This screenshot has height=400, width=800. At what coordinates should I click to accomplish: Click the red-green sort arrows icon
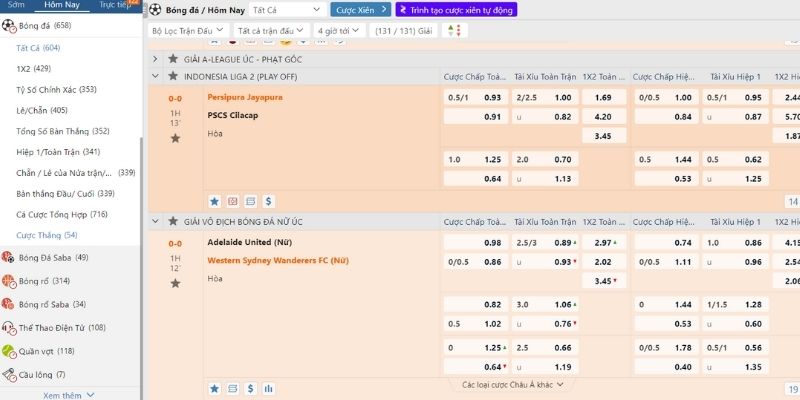tap(454, 31)
